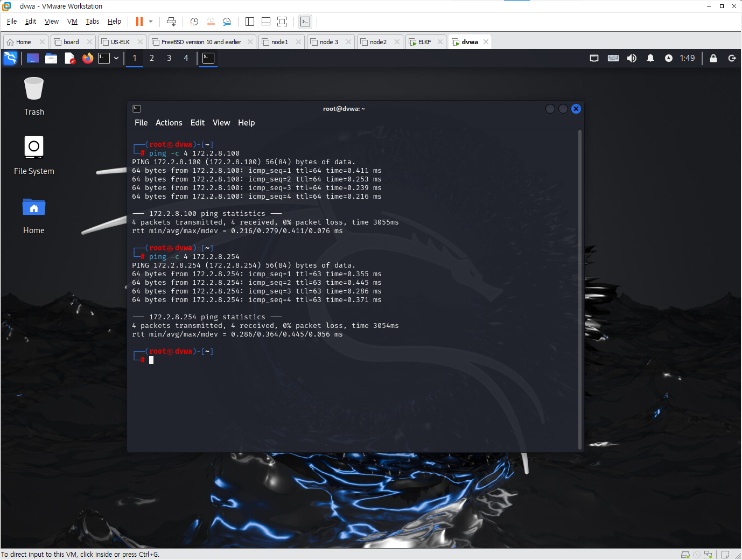Close the board tab
Viewport: 742px width, 560px height.
pyautogui.click(x=89, y=42)
